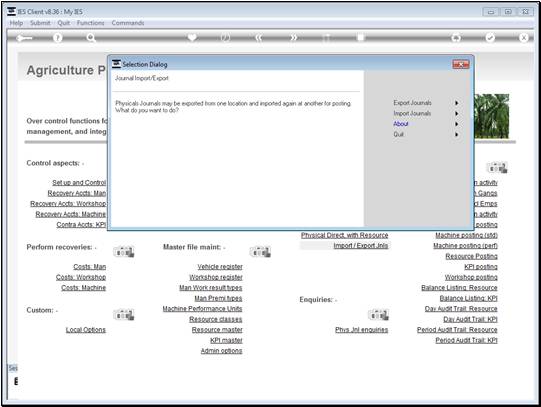This screenshot has height=407, width=541.
Task: Select Quit option in Selection Dialog
Action: 399,134
